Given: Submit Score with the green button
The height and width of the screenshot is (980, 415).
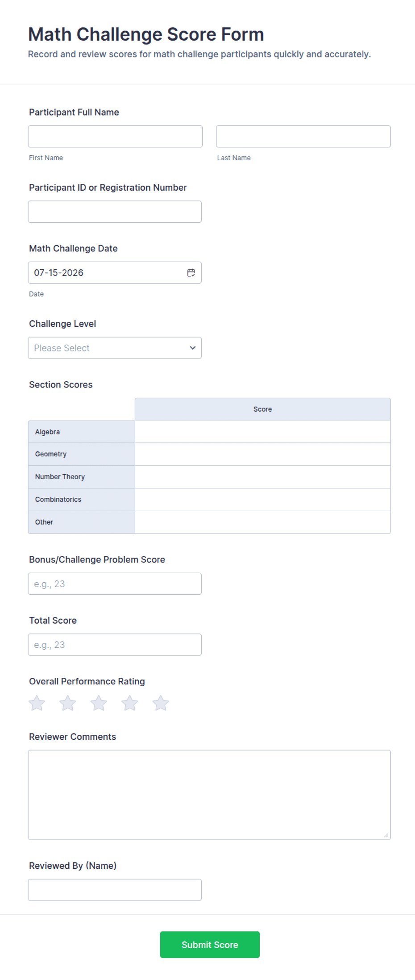Looking at the screenshot, I should click(x=210, y=945).
